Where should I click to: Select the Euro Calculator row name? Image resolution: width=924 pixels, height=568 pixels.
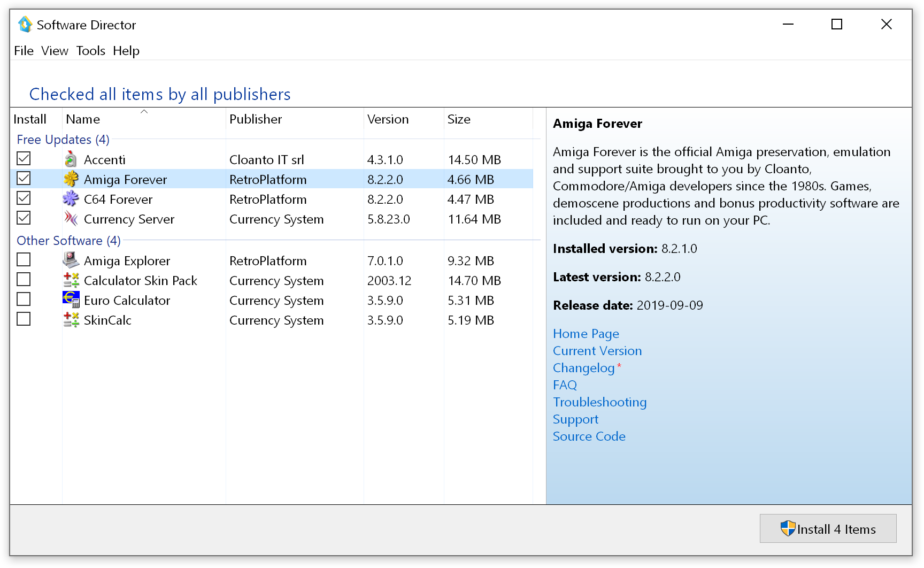pyautogui.click(x=127, y=301)
